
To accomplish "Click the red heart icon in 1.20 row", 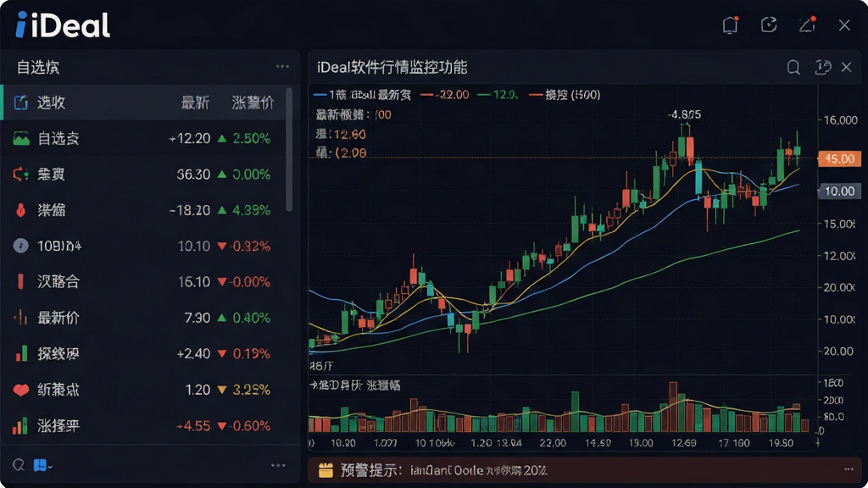I will click(21, 390).
